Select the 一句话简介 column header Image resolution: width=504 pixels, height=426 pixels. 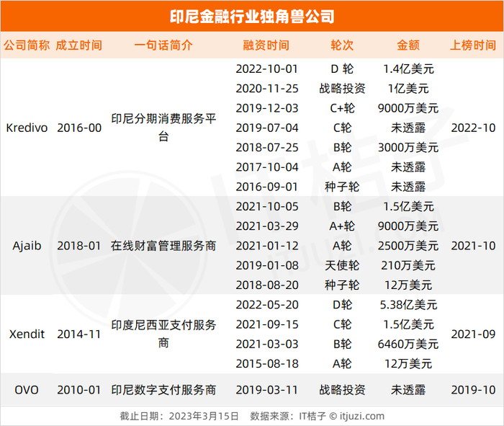click(x=163, y=45)
